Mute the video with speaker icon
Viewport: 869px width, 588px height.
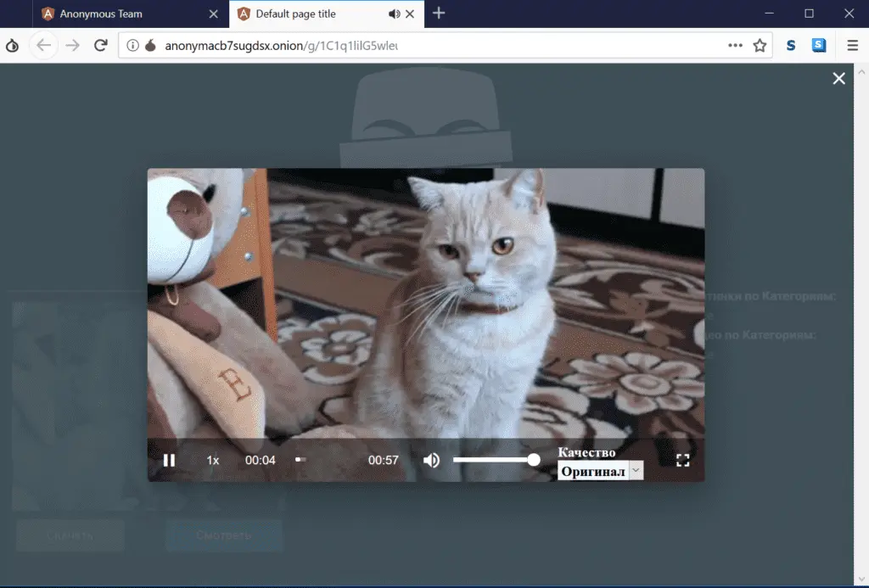(x=431, y=460)
